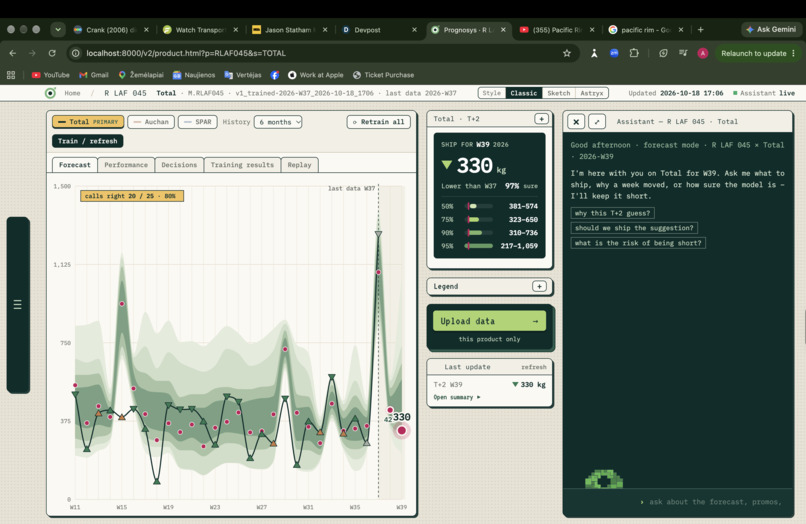The image size is (806, 524).
Task: Open the Žemėlapiai maps bookmark
Action: point(140,75)
